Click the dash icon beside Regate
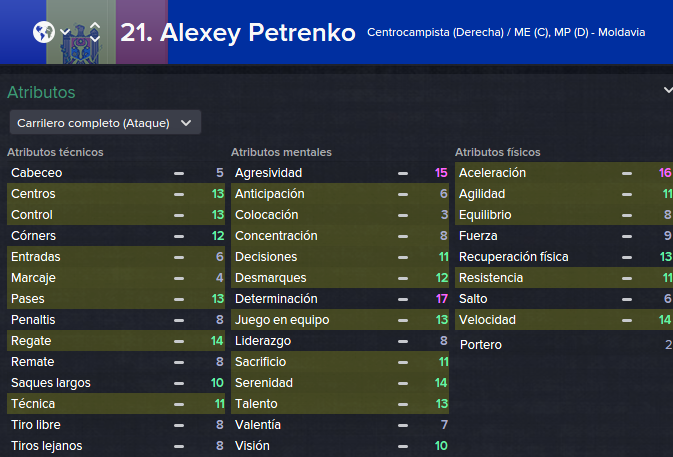 tap(179, 342)
